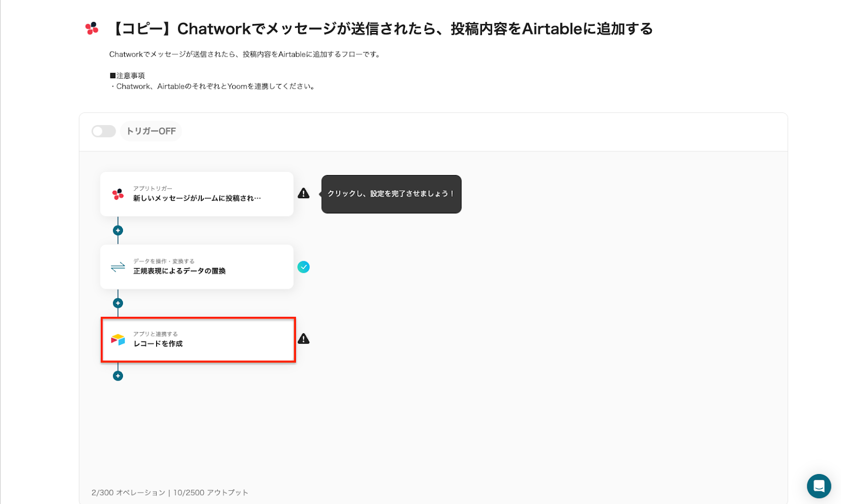The image size is (841, 504).
Task: Click the クリックし、設定を完了させましょう tooltip
Action: pos(391,194)
